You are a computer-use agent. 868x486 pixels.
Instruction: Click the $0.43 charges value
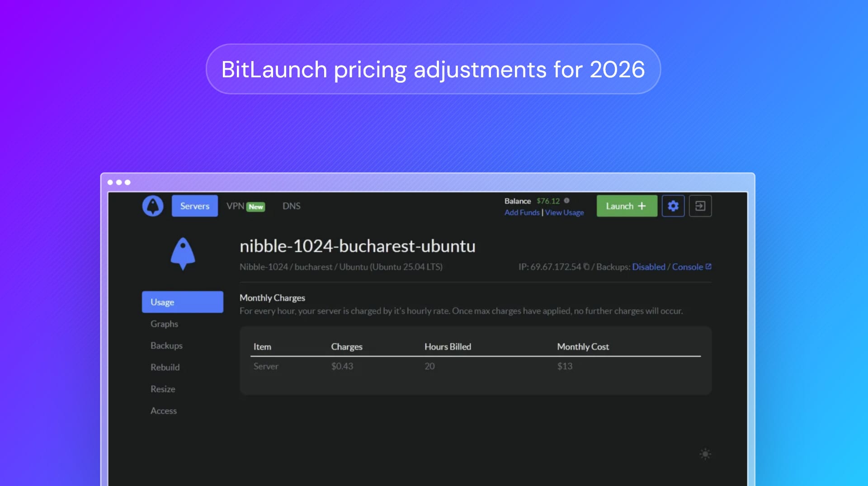[342, 366]
